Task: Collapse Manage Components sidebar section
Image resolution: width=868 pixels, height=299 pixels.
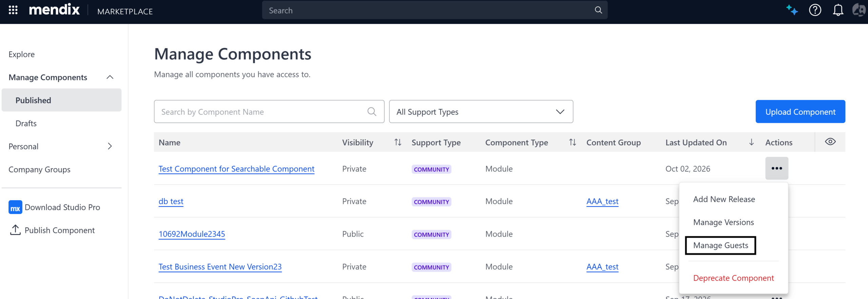Action: (x=110, y=78)
